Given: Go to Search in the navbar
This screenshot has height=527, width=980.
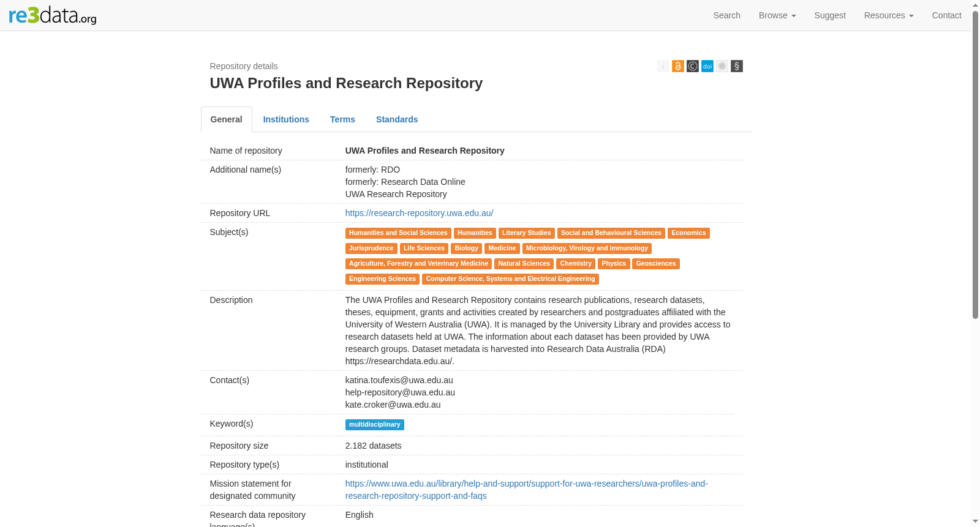Looking at the screenshot, I should [x=727, y=15].
